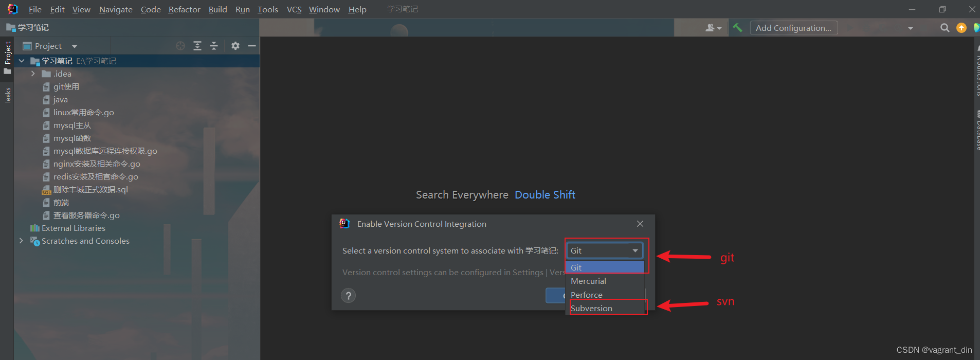This screenshot has height=360, width=980.
Task: Hide the Project panel with minus icon
Action: pyautogui.click(x=252, y=46)
